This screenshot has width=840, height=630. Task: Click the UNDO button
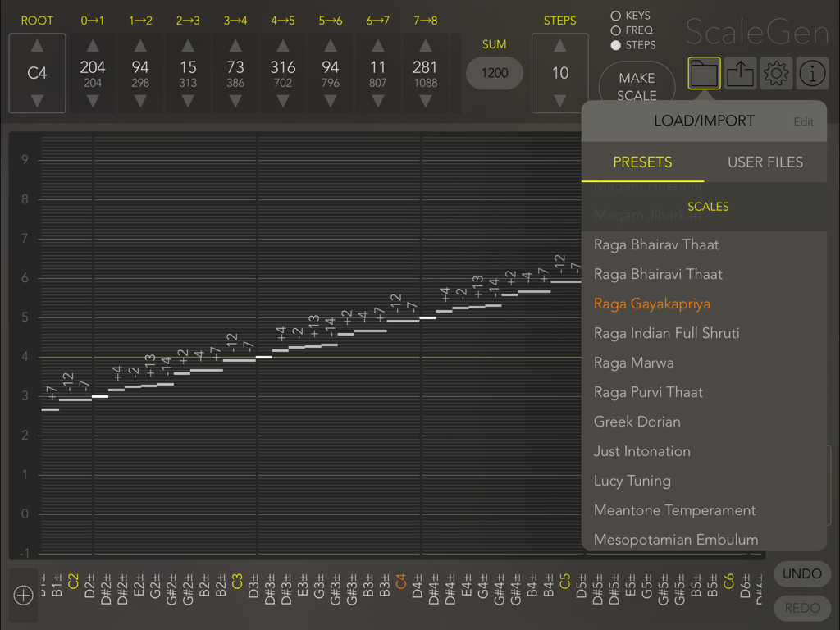tap(801, 574)
